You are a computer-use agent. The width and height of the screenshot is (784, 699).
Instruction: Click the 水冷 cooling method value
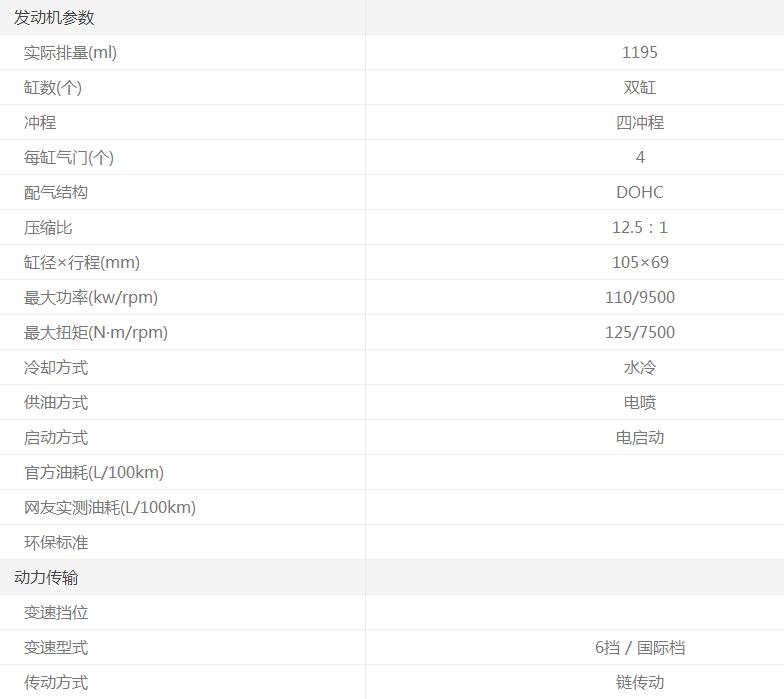tap(639, 368)
